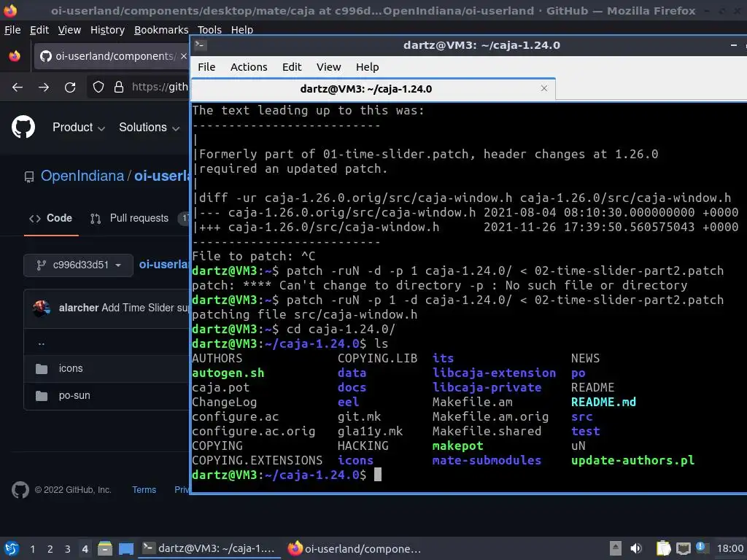
Task: Open the file manager from the taskbar
Action: click(x=105, y=548)
